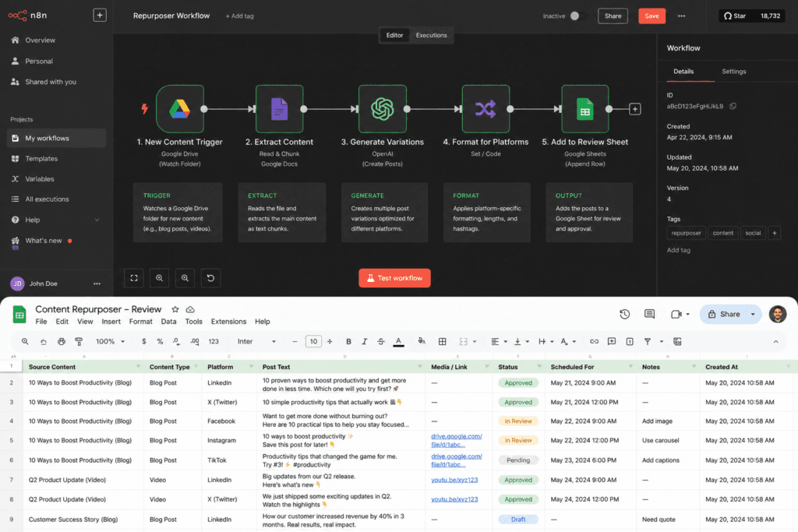The width and height of the screenshot is (798, 532).
Task: Click the font size field showing 10
Action: (x=313, y=341)
